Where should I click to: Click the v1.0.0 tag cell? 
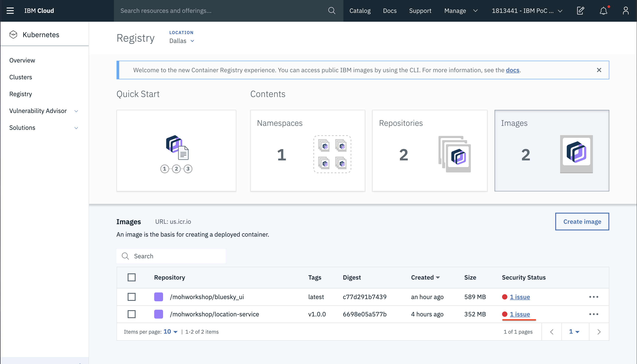[317, 314]
